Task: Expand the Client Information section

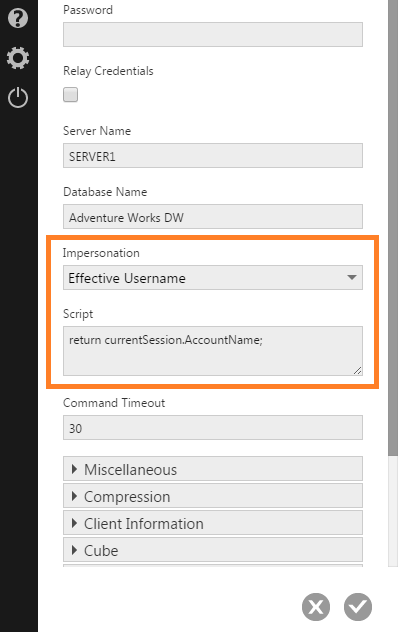Action: 213,523
